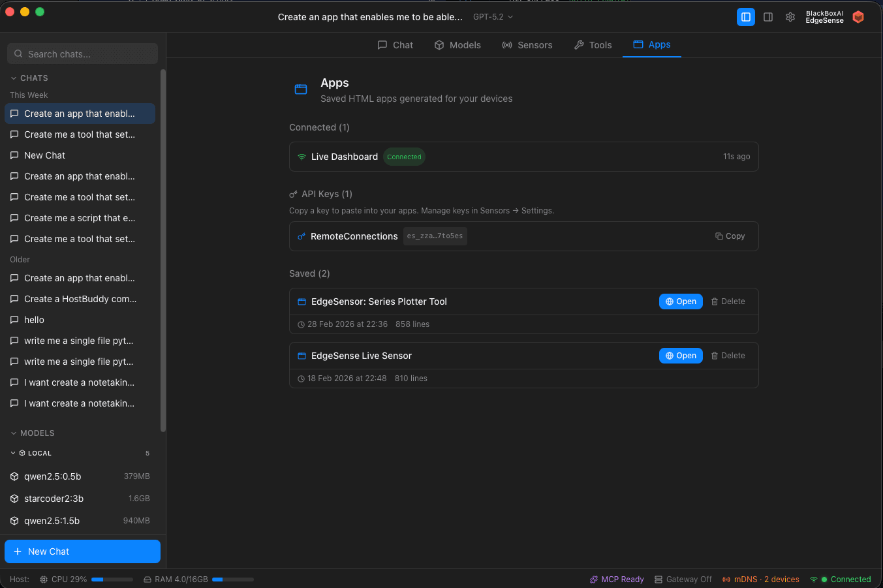
Task: Toggle the right panel layout icon
Action: click(768, 17)
